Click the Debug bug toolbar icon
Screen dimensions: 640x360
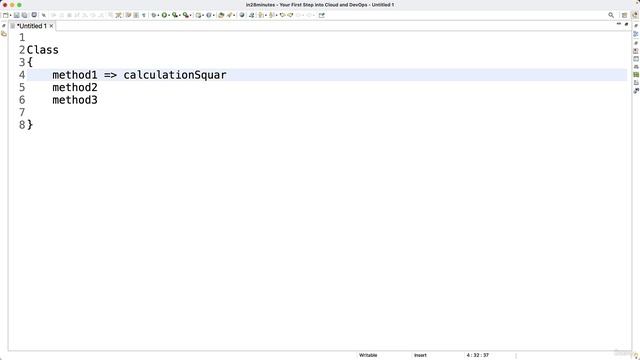[153, 15]
